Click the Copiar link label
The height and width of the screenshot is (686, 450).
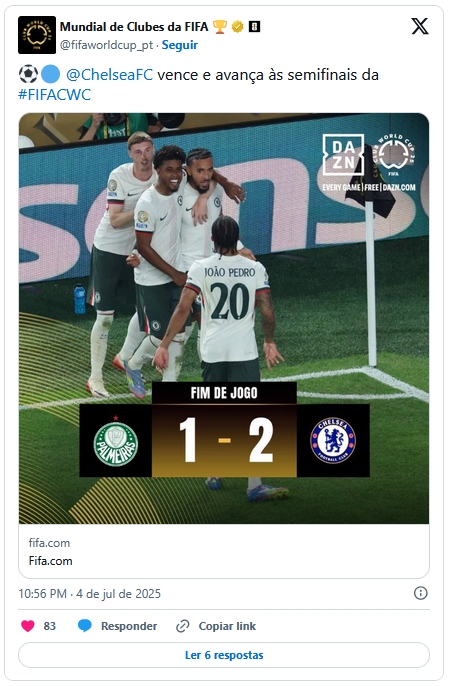[227, 626]
